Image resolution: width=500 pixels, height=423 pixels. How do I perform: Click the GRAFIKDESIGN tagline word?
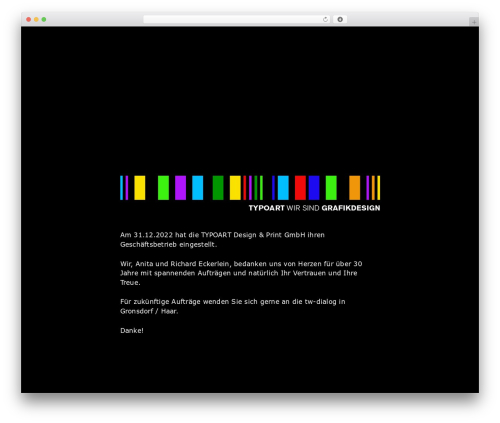(351, 208)
